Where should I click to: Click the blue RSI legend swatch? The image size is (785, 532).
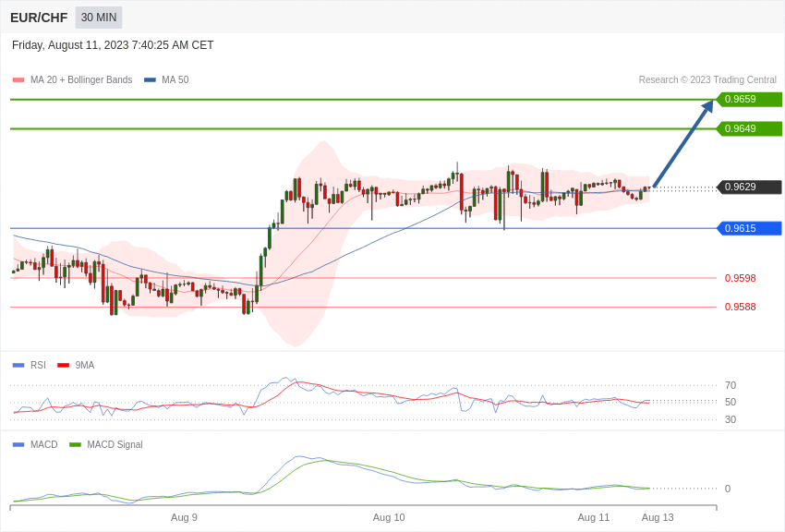click(18, 366)
